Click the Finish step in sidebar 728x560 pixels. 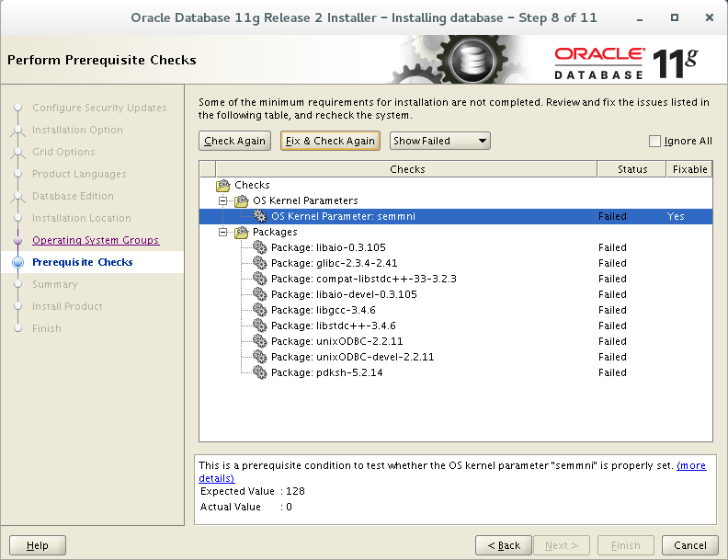(x=47, y=328)
